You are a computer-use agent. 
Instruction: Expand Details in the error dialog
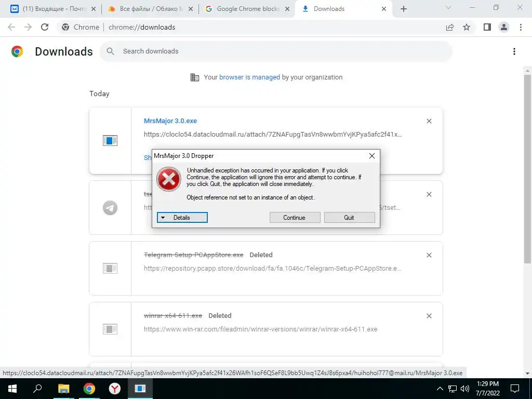182,218
